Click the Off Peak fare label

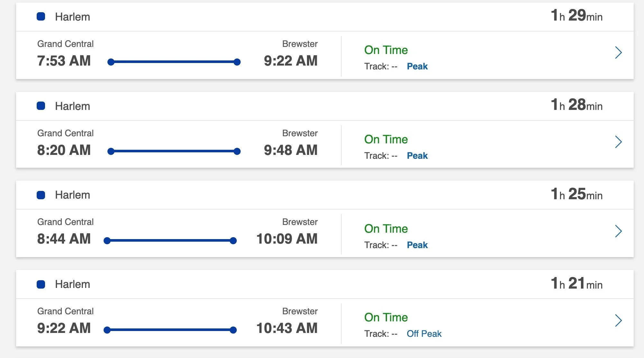(424, 334)
